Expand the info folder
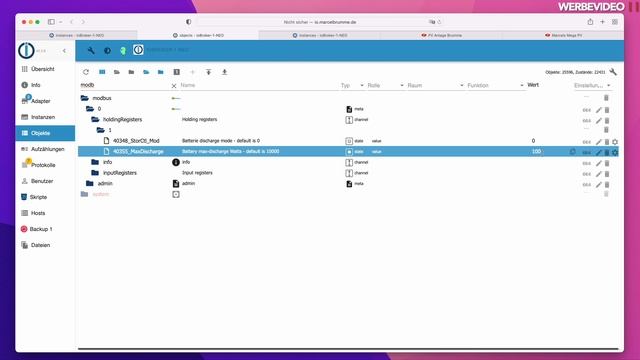This screenshot has height=360, width=640. pyautogui.click(x=95, y=162)
